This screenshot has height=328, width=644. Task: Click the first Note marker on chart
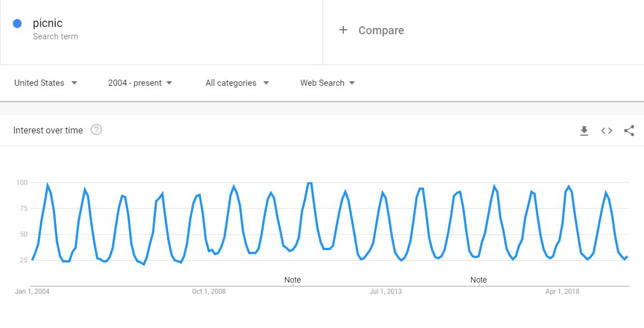pos(292,280)
